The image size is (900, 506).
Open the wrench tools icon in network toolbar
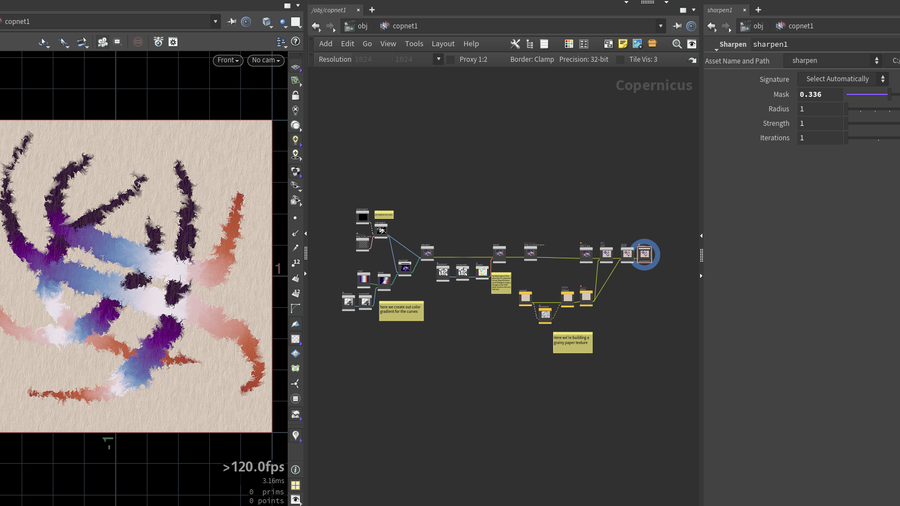click(x=516, y=44)
